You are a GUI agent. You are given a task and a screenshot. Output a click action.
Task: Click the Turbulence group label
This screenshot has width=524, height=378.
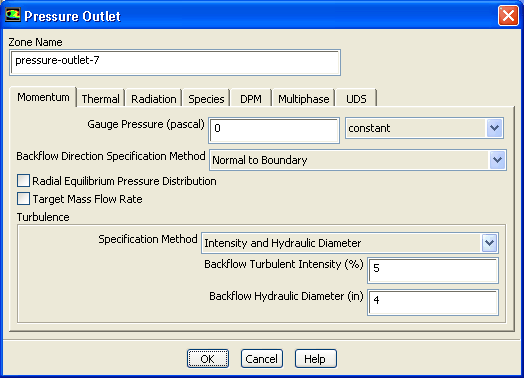[43, 217]
